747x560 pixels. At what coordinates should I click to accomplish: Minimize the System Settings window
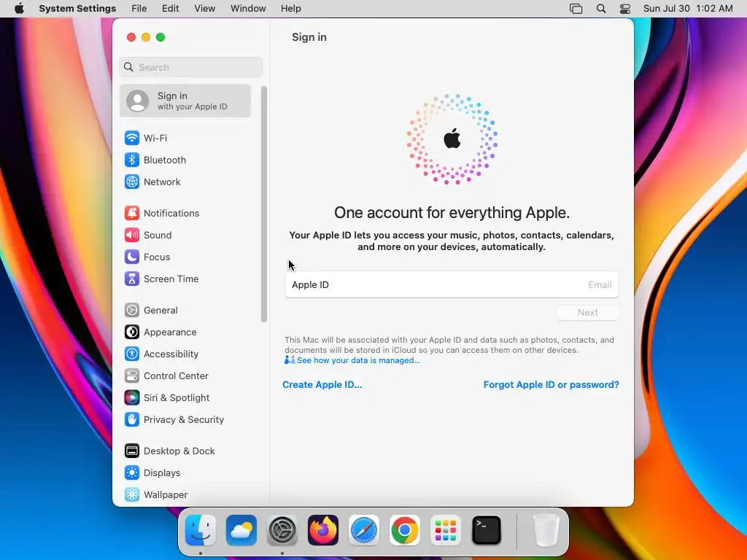click(x=146, y=37)
